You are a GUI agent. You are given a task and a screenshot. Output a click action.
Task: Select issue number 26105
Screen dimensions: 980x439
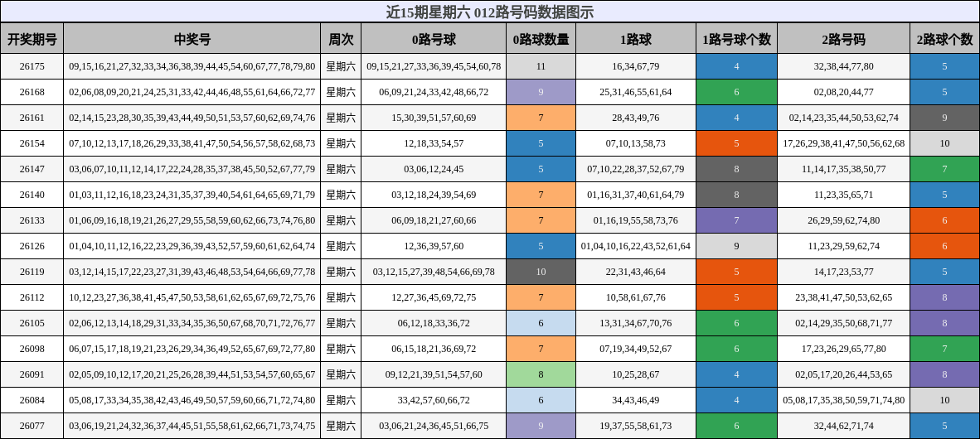[32, 323]
